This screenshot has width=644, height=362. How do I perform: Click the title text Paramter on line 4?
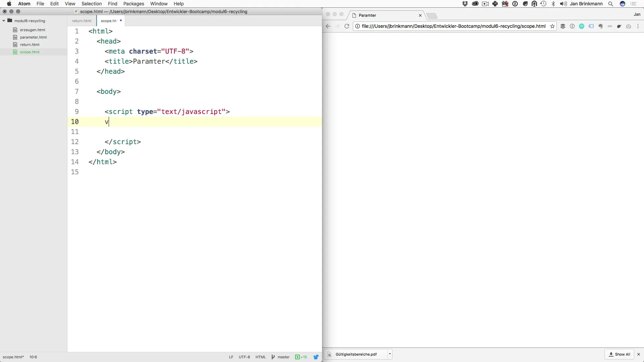(x=149, y=61)
